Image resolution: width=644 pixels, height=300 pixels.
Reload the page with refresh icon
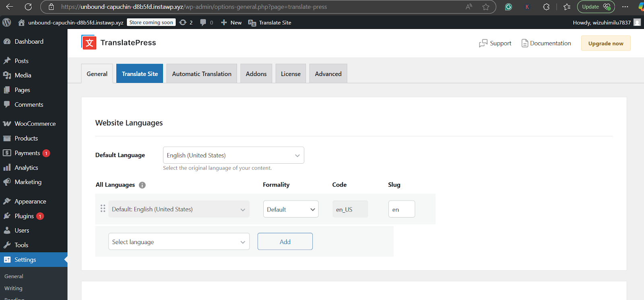click(x=28, y=7)
